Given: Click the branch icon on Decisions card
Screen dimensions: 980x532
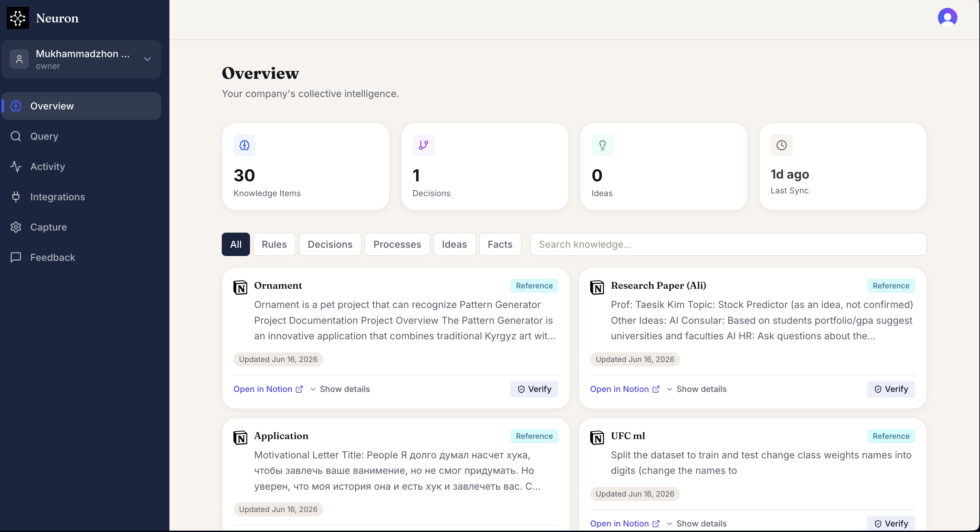Looking at the screenshot, I should click(424, 145).
